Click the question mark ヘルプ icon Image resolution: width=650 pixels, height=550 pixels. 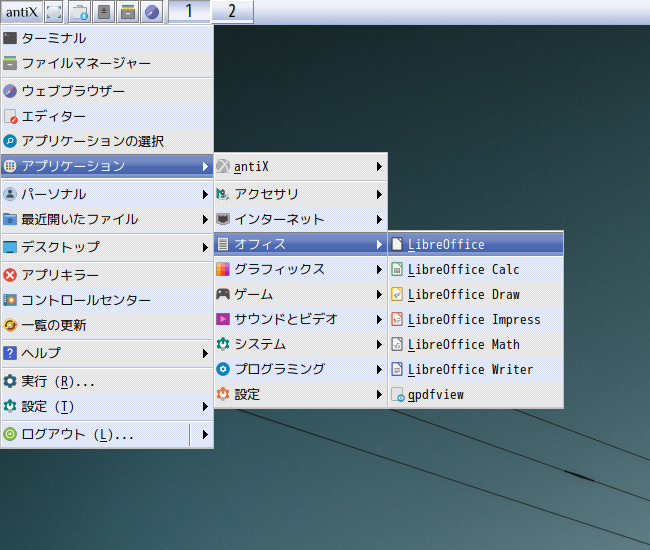[x=10, y=353]
